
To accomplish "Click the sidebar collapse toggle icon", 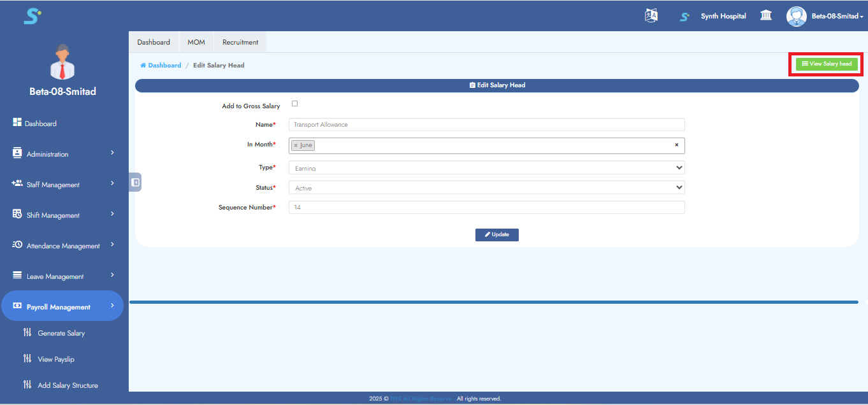I will [x=135, y=182].
